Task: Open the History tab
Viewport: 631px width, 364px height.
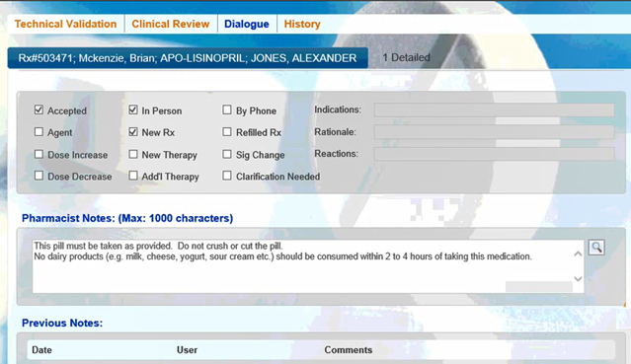Action: coord(302,24)
